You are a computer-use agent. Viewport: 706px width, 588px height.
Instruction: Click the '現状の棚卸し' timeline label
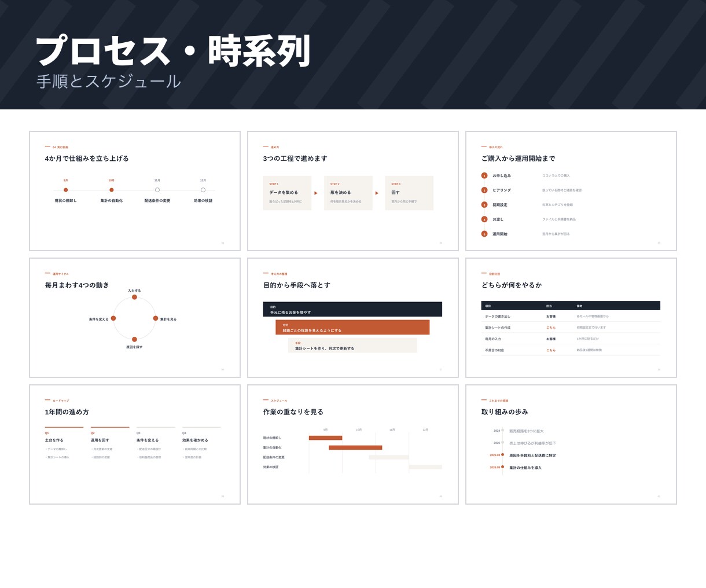(66, 201)
